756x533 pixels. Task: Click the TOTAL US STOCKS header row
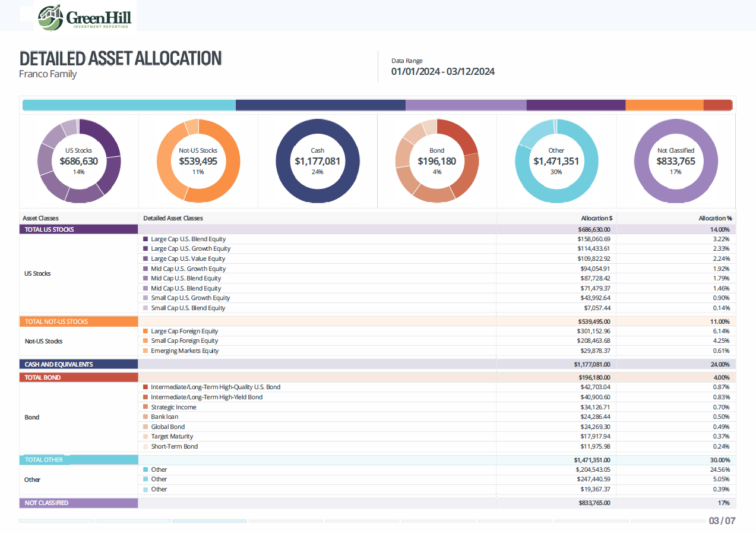(378, 229)
